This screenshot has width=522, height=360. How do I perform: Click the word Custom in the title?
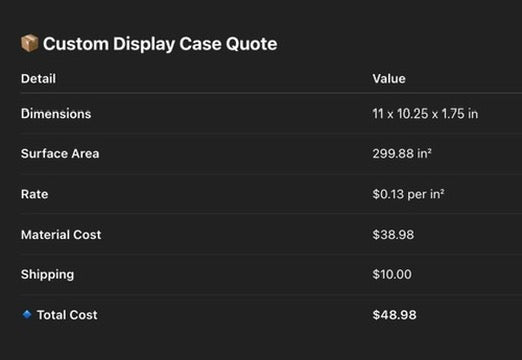(x=76, y=44)
